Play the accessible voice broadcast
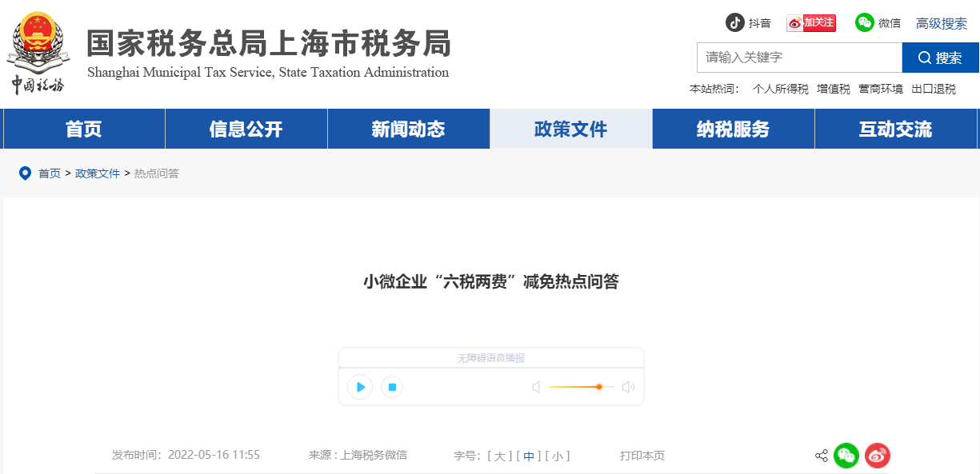 360,387
